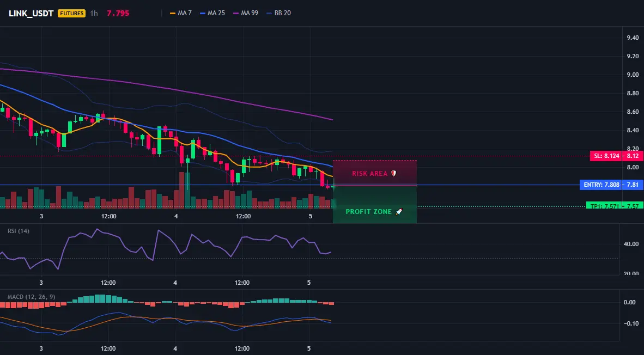The image size is (644, 355).
Task: Click the 8.00 price axis value
Action: 633,167
